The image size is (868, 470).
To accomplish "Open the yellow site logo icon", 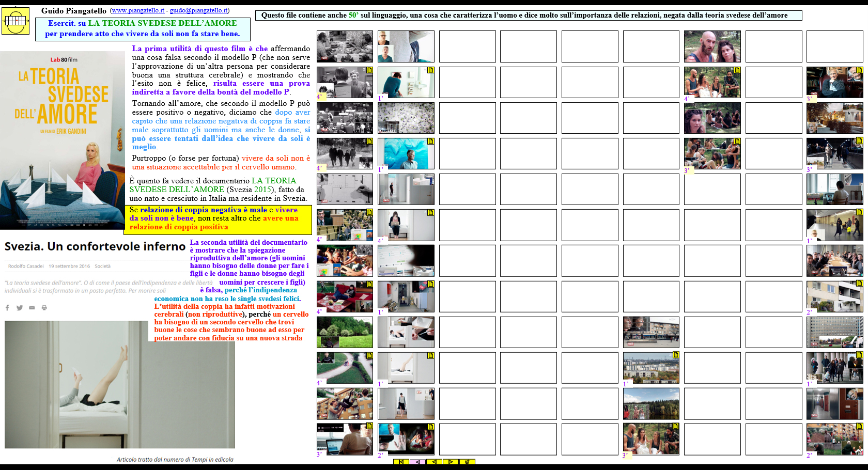I will pos(16,21).
